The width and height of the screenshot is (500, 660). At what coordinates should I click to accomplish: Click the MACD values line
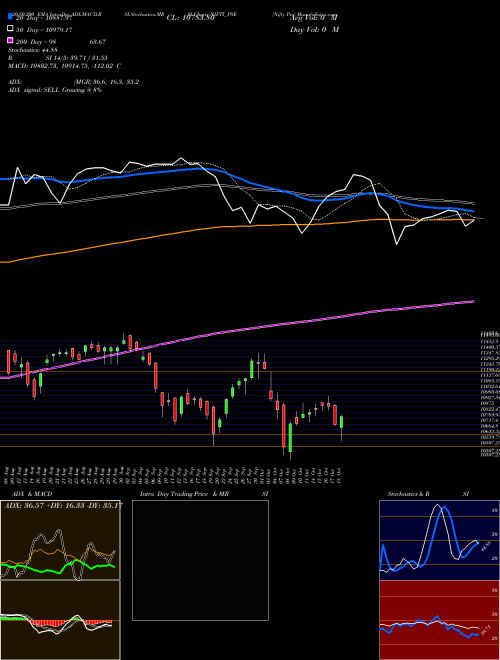(x=64, y=66)
